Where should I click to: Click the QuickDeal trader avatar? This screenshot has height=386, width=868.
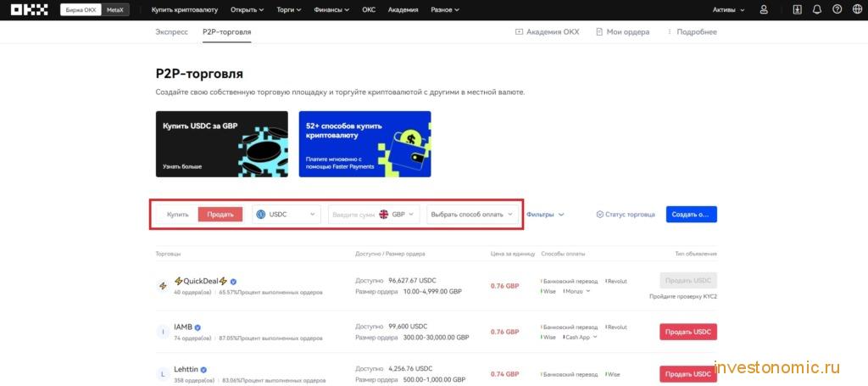[163, 286]
